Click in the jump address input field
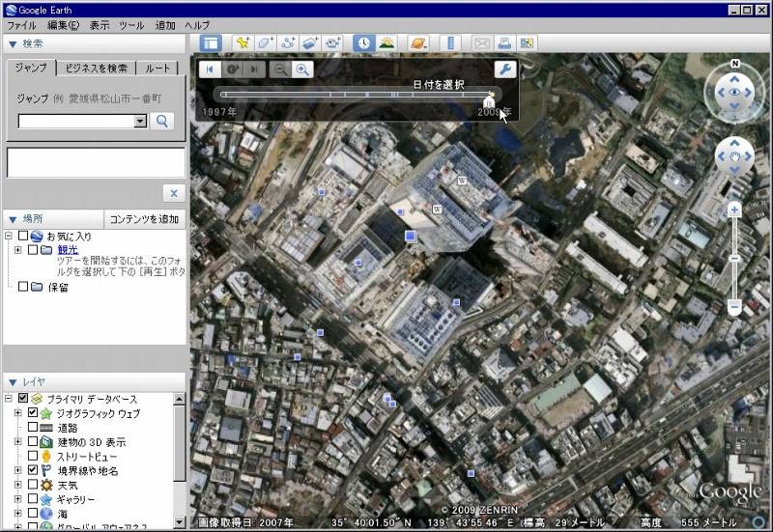773x532 pixels. point(76,122)
